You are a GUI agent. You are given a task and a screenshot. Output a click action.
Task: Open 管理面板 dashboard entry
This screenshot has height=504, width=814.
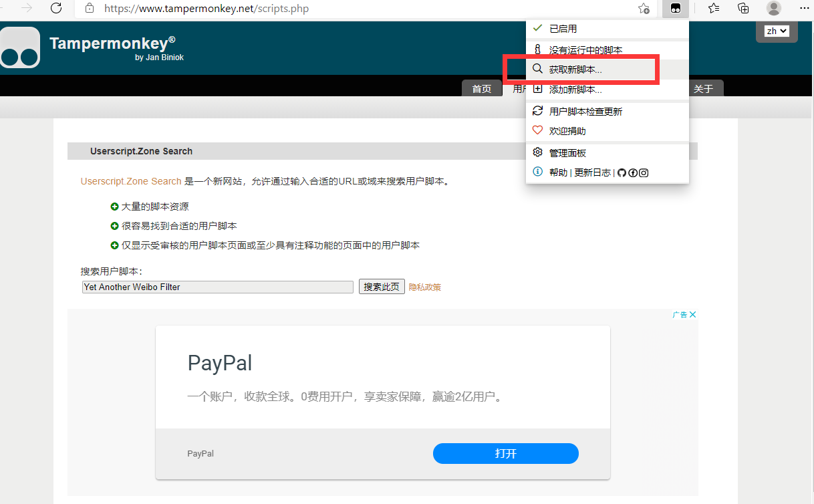[x=607, y=153]
